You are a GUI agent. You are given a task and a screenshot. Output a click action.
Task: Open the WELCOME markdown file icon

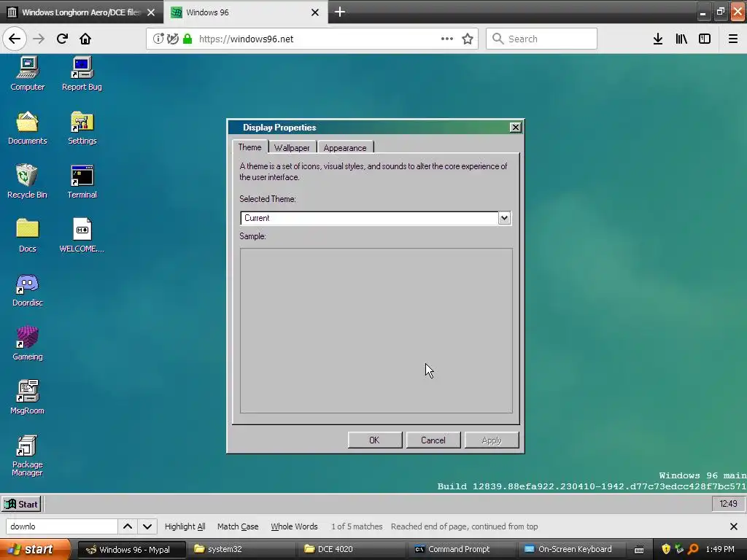point(82,236)
